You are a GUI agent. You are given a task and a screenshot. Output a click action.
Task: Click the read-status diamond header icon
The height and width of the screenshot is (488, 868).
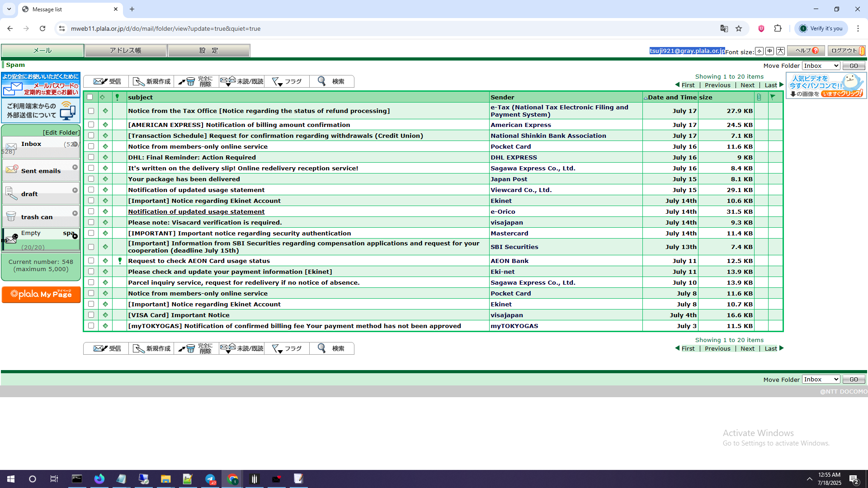(103, 97)
